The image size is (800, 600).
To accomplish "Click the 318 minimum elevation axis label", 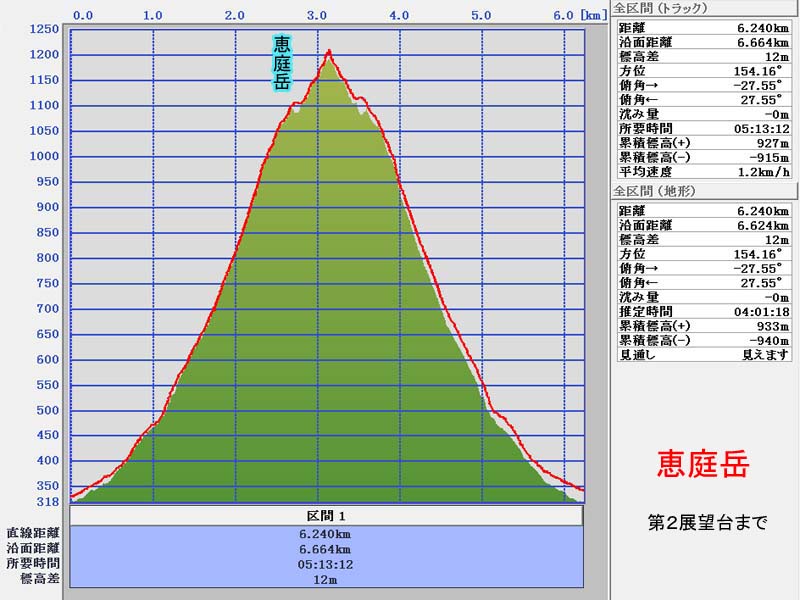I will coord(48,502).
